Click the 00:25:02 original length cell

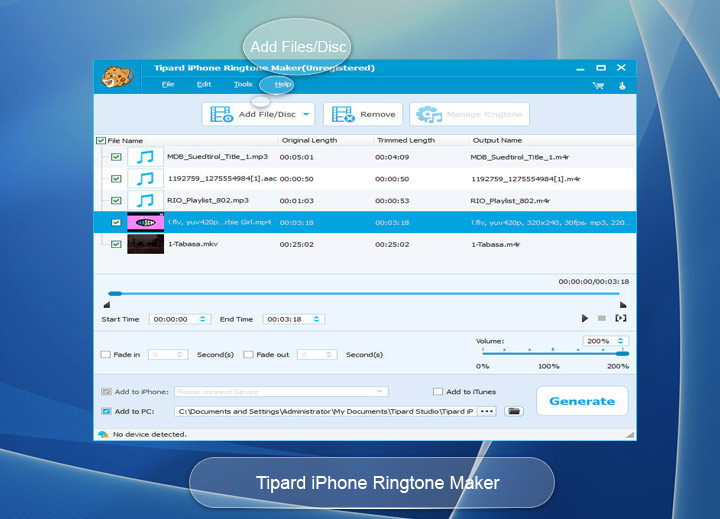click(x=297, y=244)
